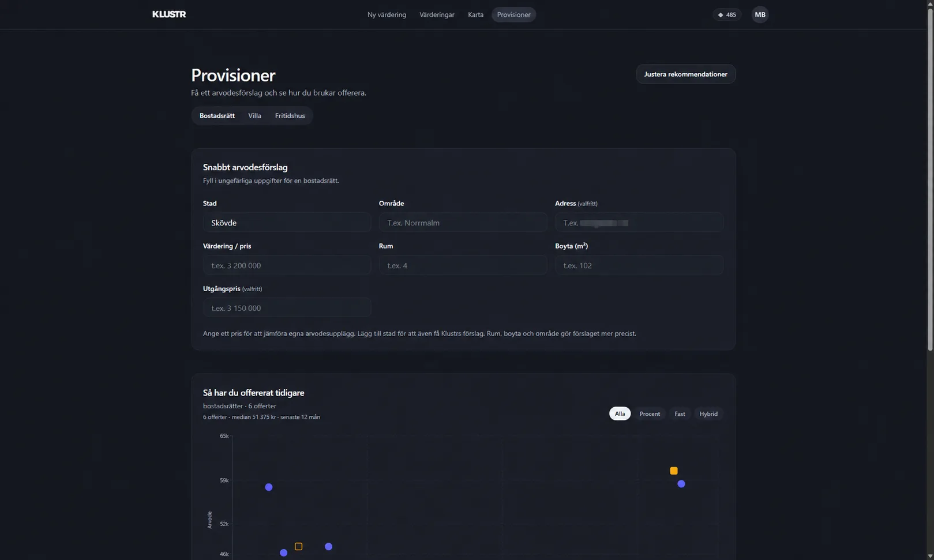
Task: Click the purple dot at the 59k level near the axis
Action: coord(269,487)
